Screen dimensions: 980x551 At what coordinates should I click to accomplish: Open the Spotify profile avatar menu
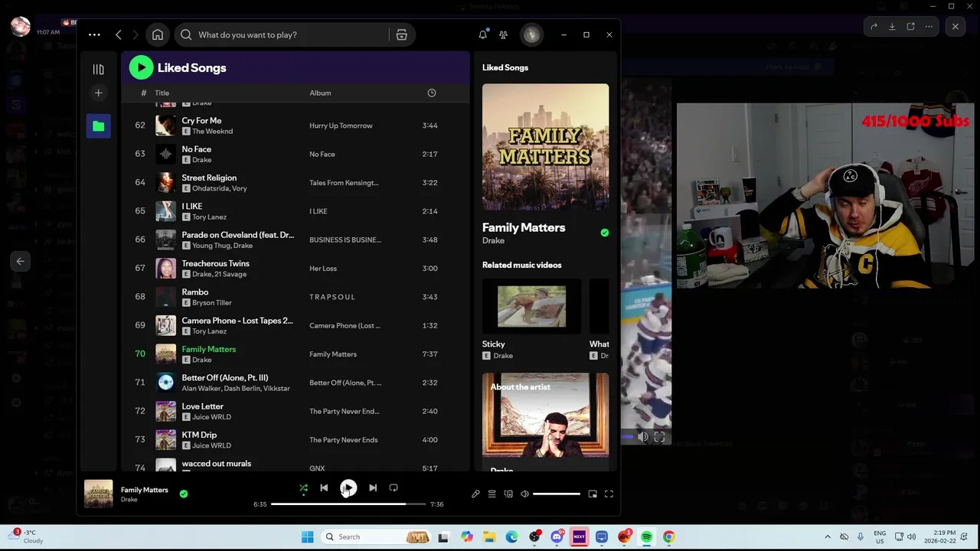531,34
